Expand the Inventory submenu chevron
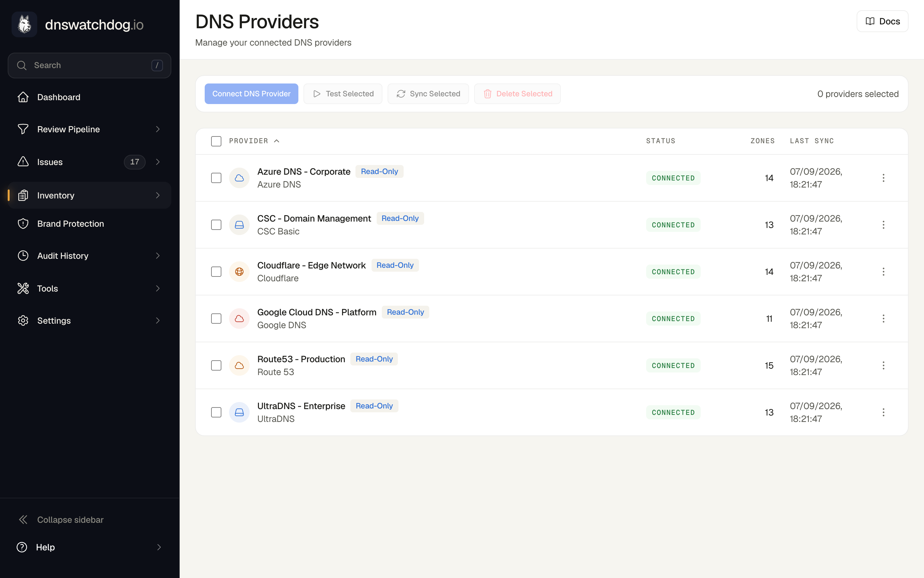The height and width of the screenshot is (578, 924). click(x=158, y=195)
